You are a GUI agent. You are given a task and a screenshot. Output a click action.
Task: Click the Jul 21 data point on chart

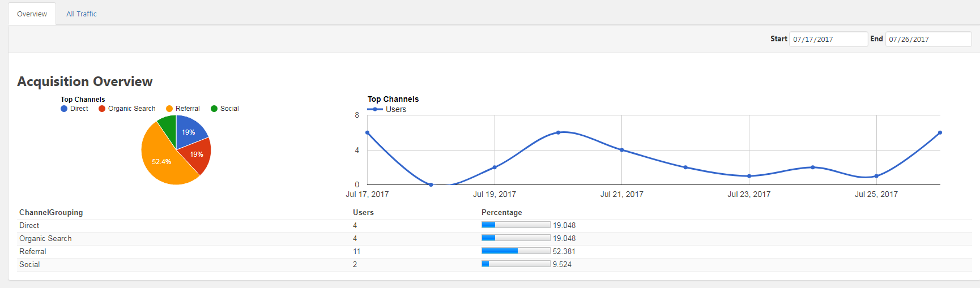pos(622,150)
